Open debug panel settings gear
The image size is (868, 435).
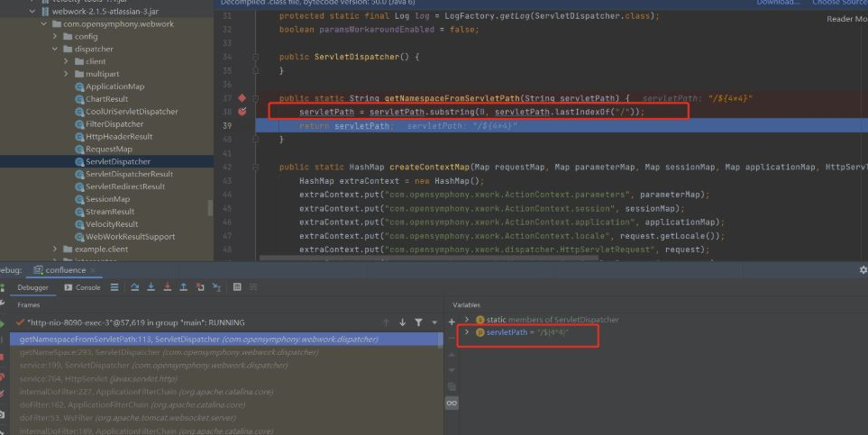coord(863,269)
